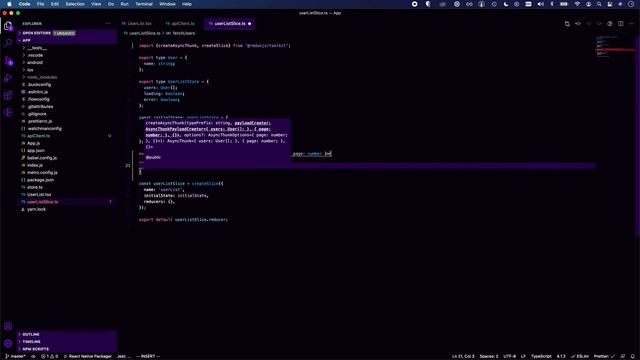Expand the node_modules folder
Image resolution: width=640 pixels, height=360 pixels.
[67, 77]
